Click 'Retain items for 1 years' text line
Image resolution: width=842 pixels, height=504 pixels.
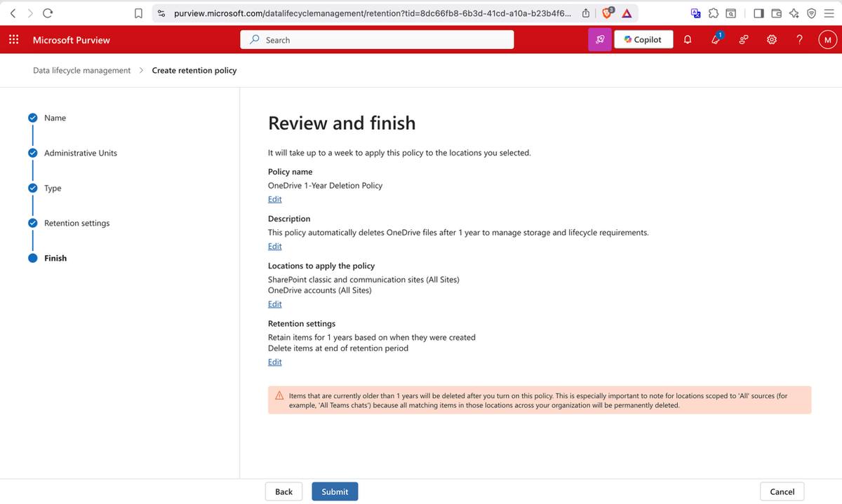(371, 337)
